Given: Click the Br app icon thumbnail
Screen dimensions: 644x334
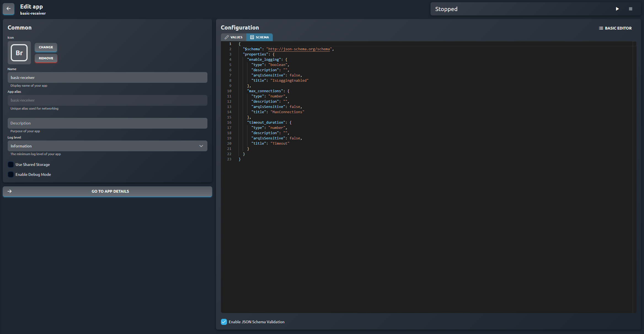Looking at the screenshot, I should pos(19,53).
